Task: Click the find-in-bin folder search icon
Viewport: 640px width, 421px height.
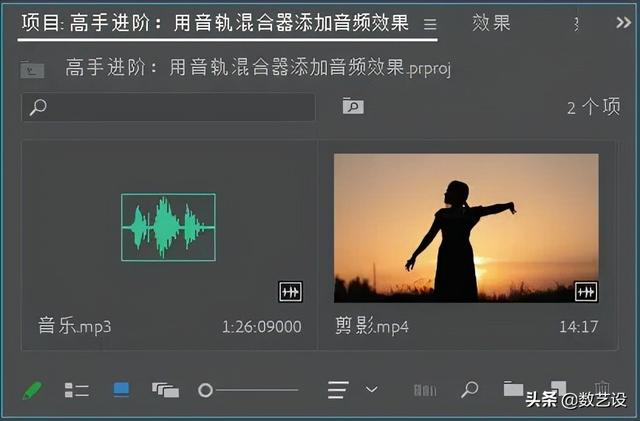Action: pyautogui.click(x=352, y=106)
